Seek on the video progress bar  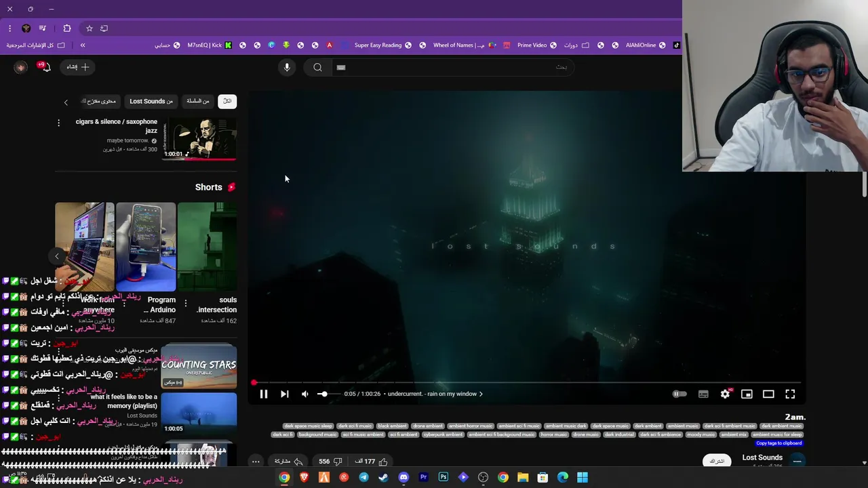(x=526, y=383)
